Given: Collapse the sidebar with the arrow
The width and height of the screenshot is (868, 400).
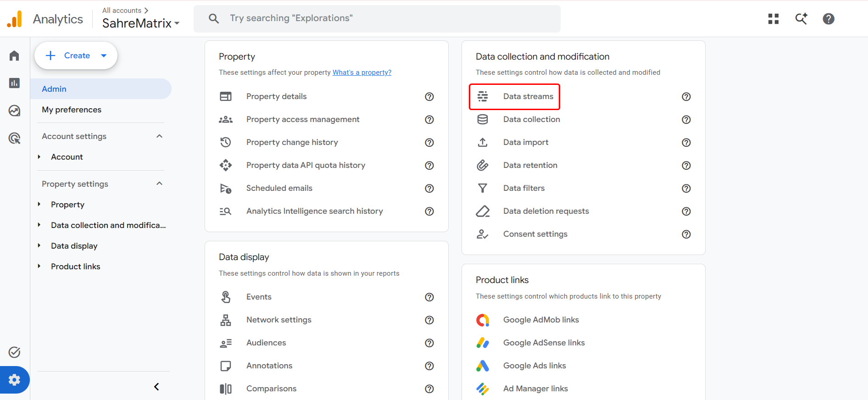Looking at the screenshot, I should pyautogui.click(x=156, y=387).
